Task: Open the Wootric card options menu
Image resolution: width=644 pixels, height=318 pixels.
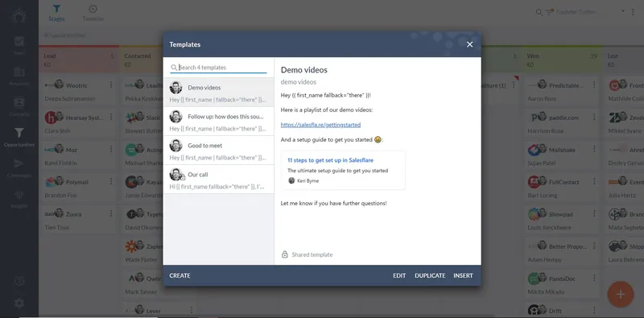Action: [111, 85]
